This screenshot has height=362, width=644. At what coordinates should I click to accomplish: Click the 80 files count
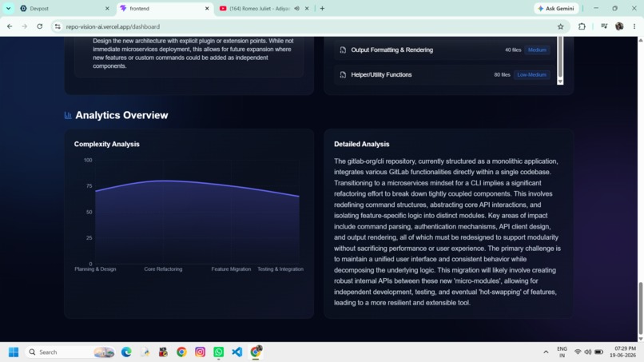[502, 75]
